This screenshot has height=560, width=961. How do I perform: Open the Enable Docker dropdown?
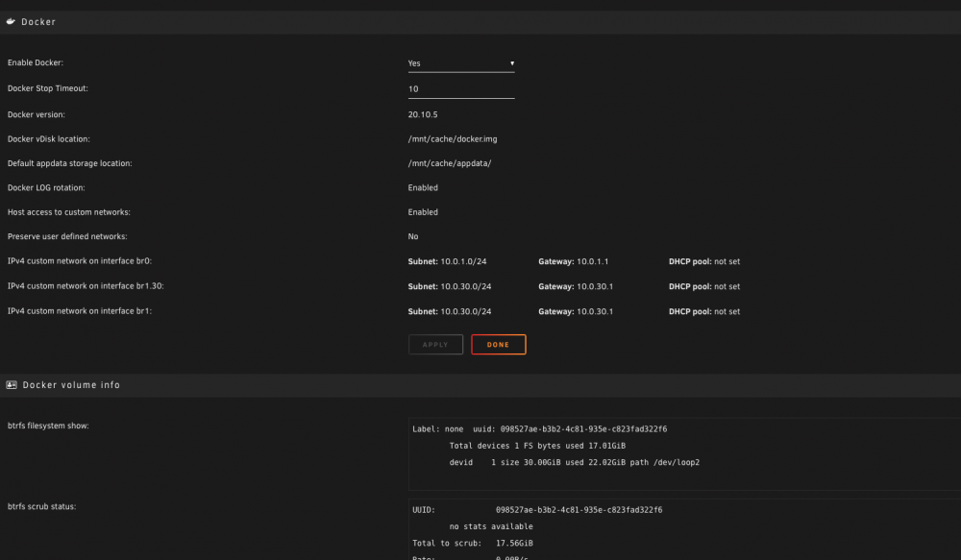coord(461,63)
